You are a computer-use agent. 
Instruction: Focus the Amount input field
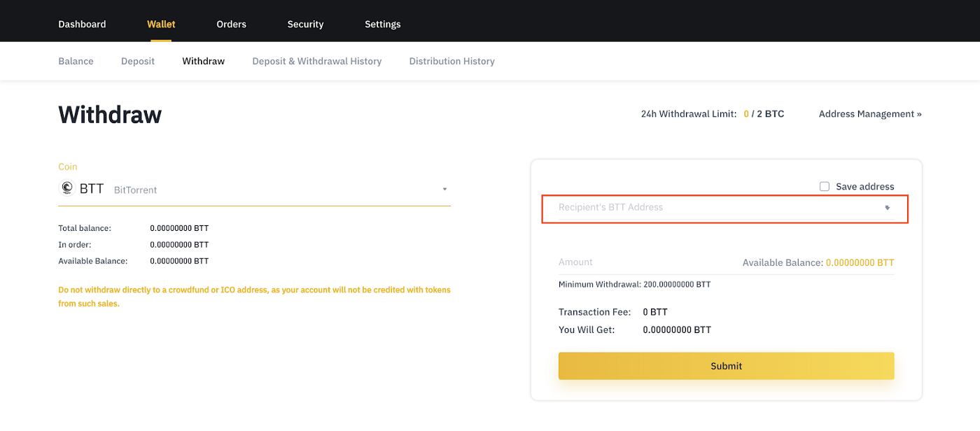(644, 262)
